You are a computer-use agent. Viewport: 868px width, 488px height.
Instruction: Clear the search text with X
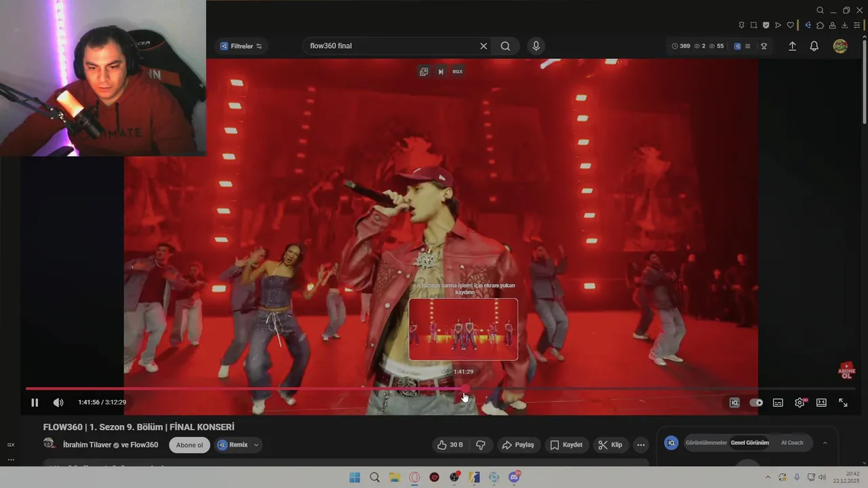[484, 46]
